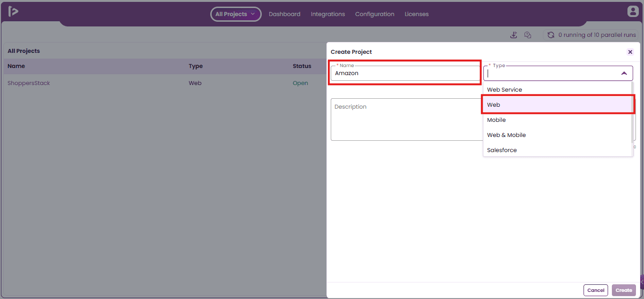Open the help chat bubble icon
644x299 pixels.
[x=528, y=35]
